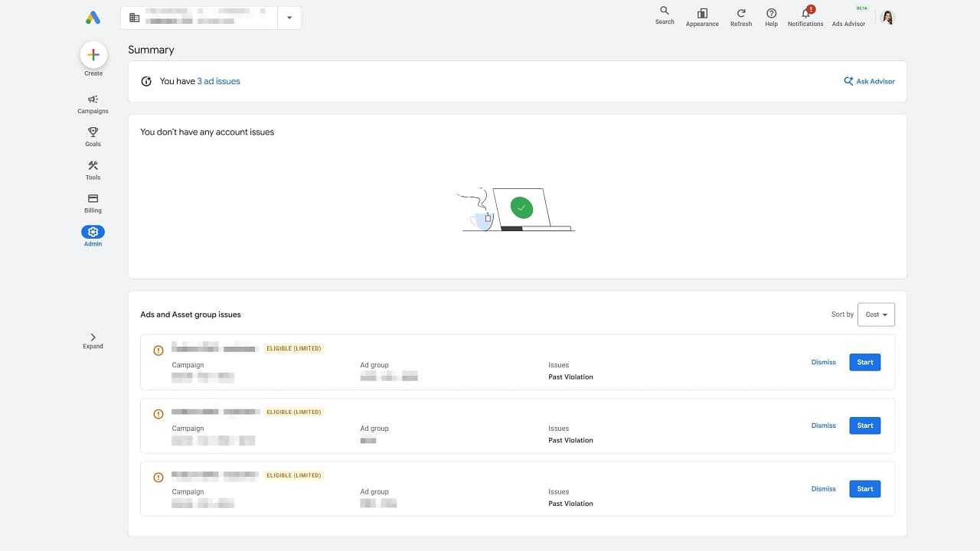Expand the left navigation sidebar
Image resolution: width=980 pixels, height=551 pixels.
(x=93, y=341)
